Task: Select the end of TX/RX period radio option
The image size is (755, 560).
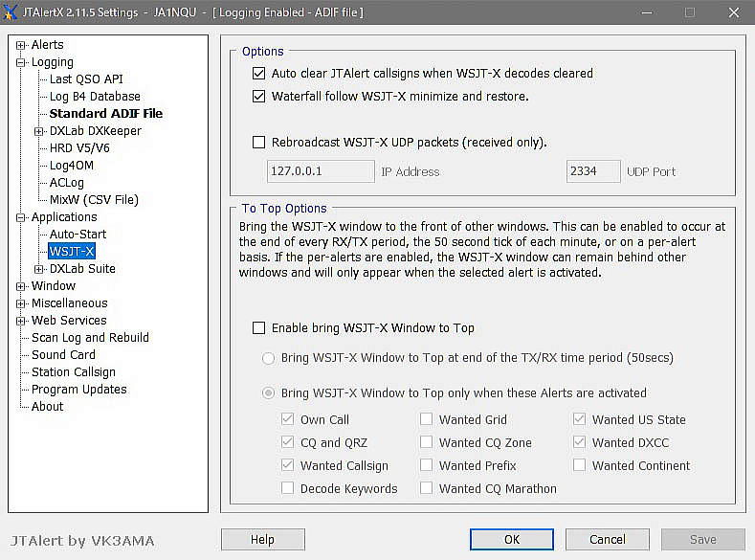Action: 269,359
